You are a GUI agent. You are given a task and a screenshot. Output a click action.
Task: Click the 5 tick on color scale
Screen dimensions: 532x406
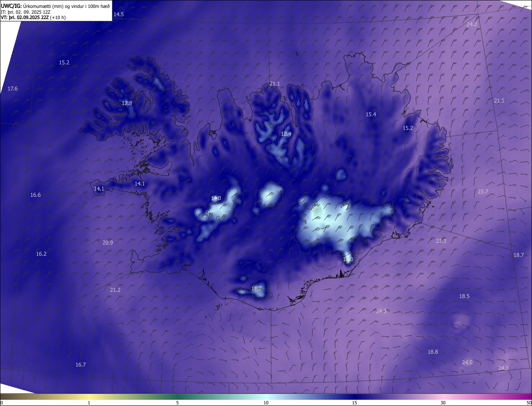[177, 403]
